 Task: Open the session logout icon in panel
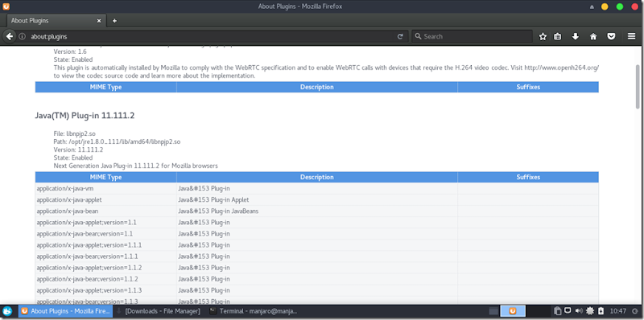[635, 311]
